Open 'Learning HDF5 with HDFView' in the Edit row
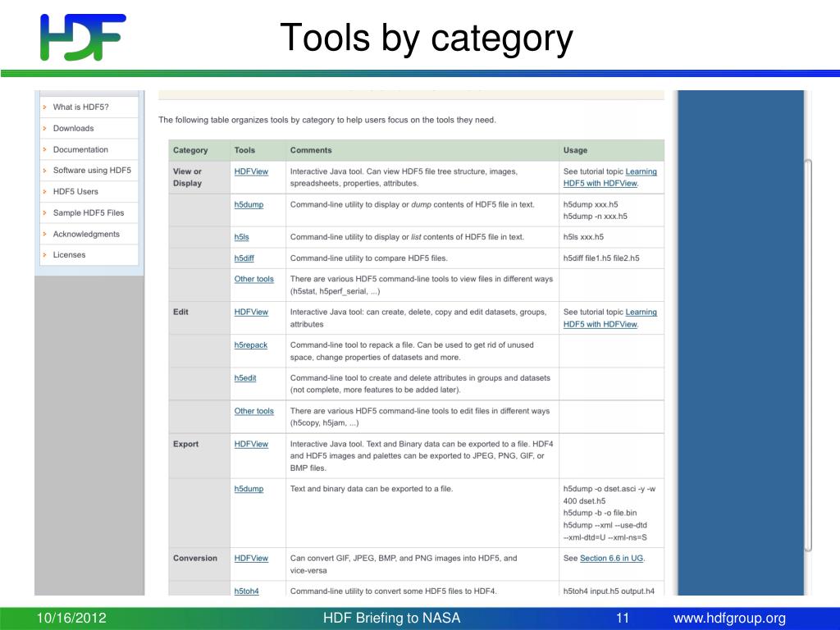This screenshot has height=630, width=840. [610, 318]
